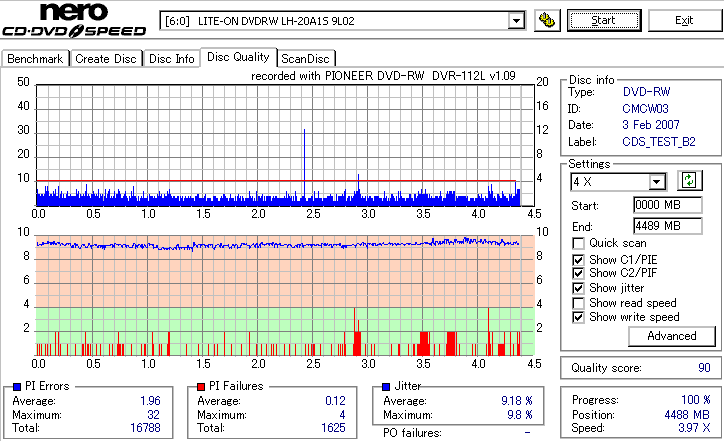The image size is (724, 441).
Task: Click the Start button
Action: coord(604,20)
